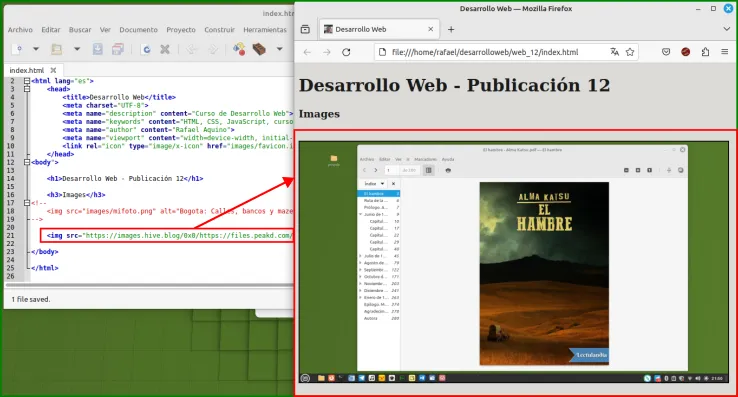The image size is (738, 397).
Task: Open the Firefox hamburger application menu
Action: [x=724, y=52]
